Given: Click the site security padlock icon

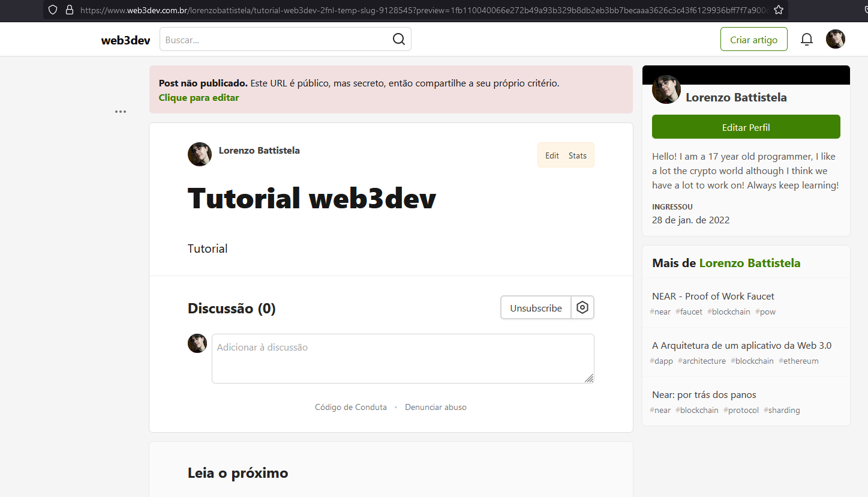Looking at the screenshot, I should [69, 10].
